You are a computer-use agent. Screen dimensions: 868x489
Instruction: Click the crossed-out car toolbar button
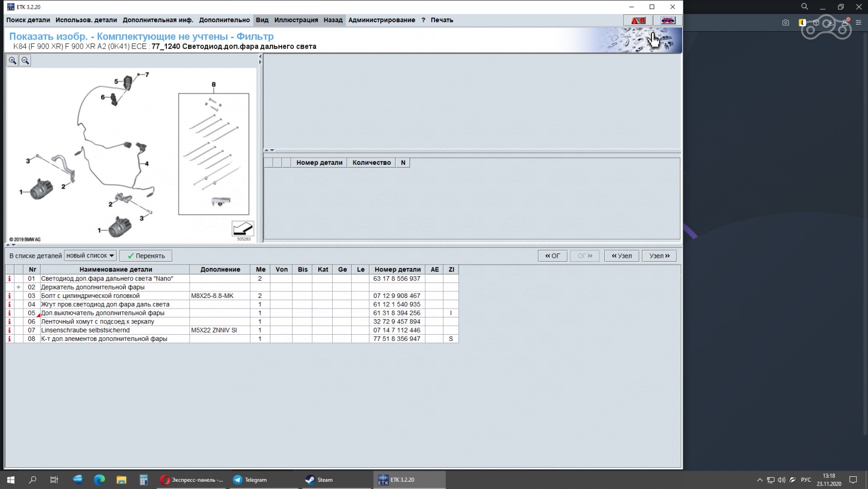(668, 20)
